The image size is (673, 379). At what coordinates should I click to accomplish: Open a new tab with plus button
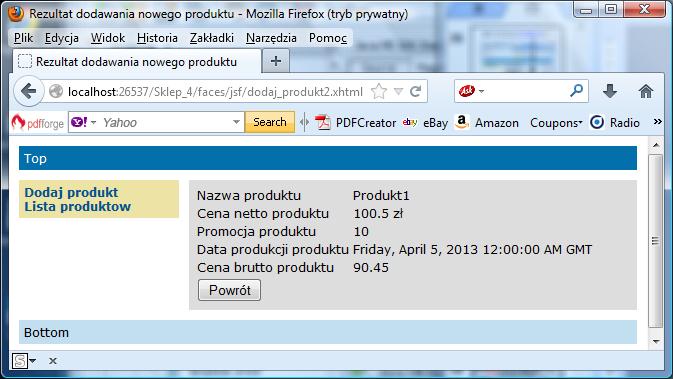[x=276, y=61]
